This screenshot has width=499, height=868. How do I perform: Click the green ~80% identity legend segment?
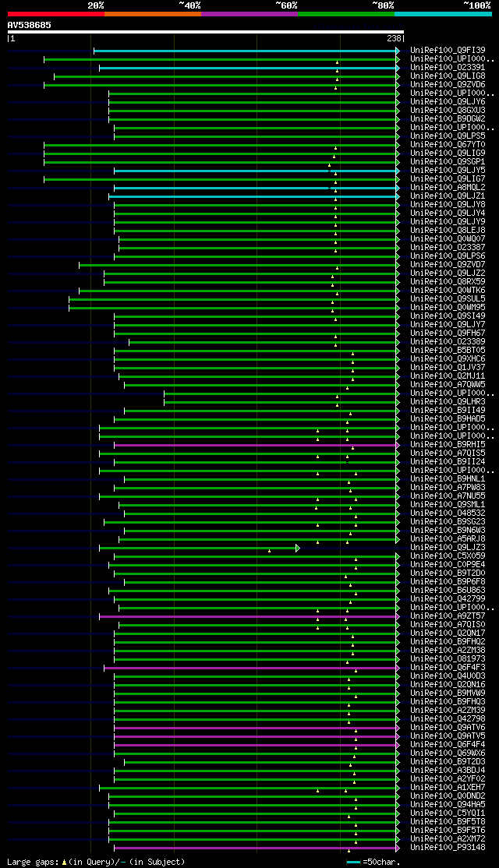click(x=346, y=14)
